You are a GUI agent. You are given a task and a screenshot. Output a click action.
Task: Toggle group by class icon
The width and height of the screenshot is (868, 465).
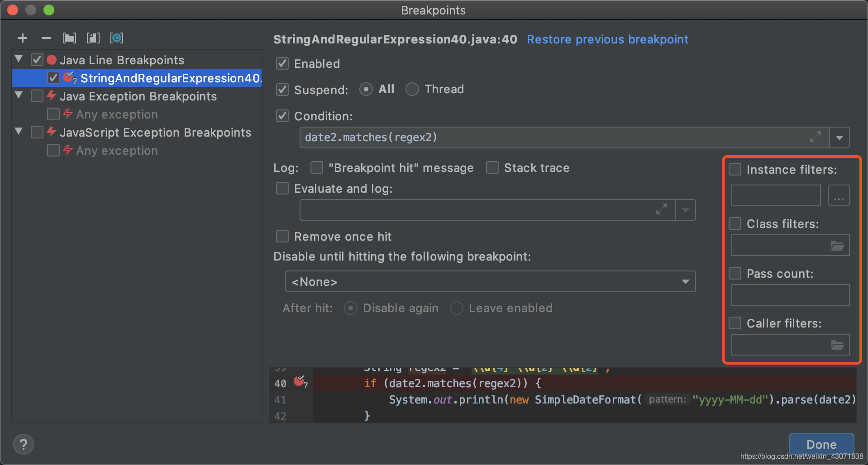(x=117, y=38)
